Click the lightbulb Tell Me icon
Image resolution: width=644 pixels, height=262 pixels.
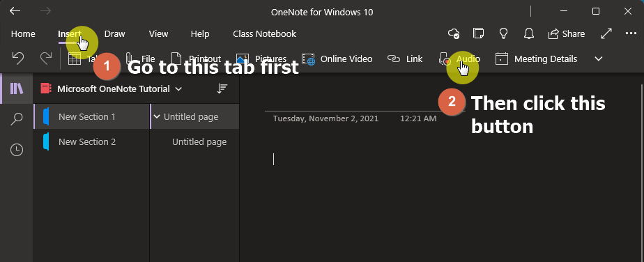pyautogui.click(x=503, y=33)
